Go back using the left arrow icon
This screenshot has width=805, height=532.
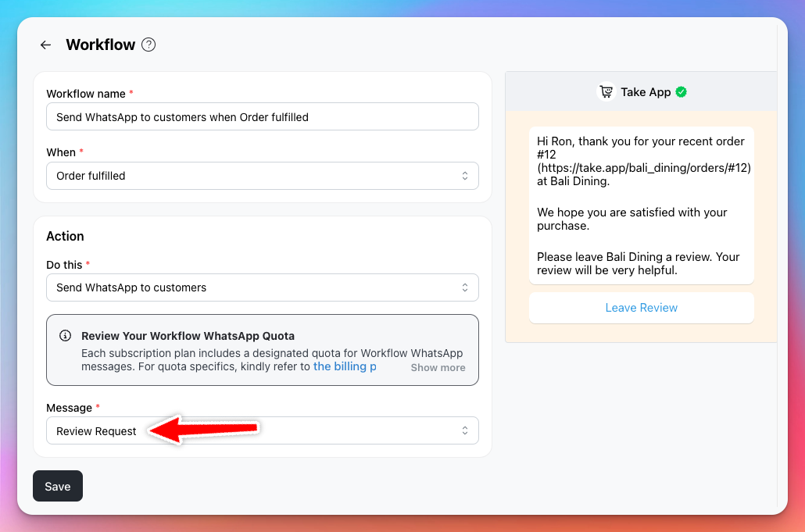[45, 45]
